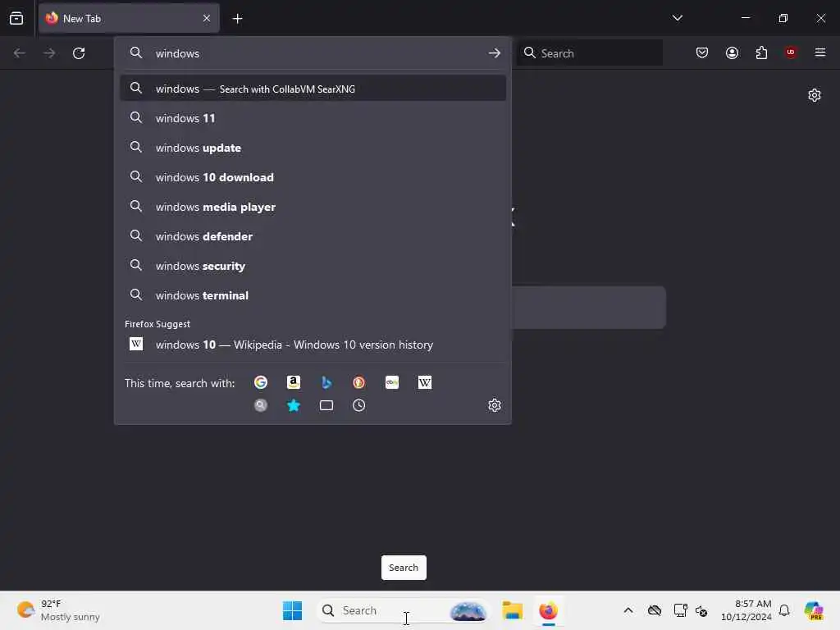Search this time with Bing

click(x=326, y=382)
